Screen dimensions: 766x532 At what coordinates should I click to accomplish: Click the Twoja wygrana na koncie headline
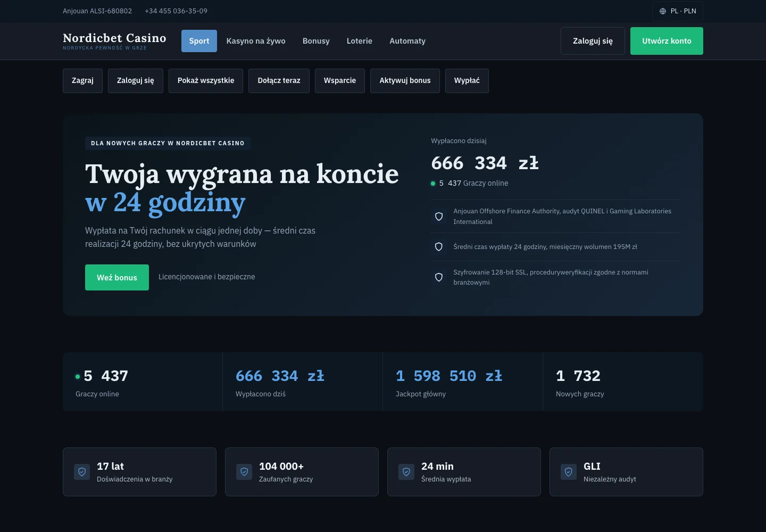242,174
